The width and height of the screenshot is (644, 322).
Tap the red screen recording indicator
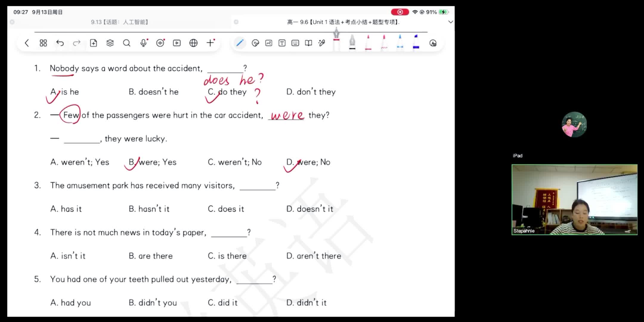pos(400,12)
